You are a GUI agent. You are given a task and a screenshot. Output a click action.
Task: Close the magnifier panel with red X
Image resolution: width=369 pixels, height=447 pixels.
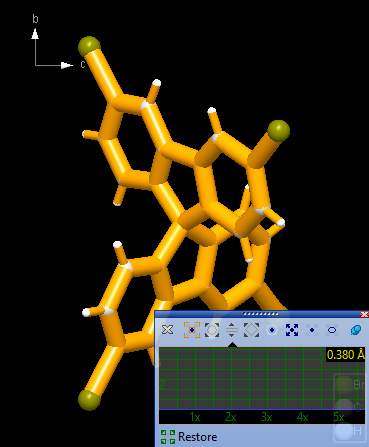point(364,314)
